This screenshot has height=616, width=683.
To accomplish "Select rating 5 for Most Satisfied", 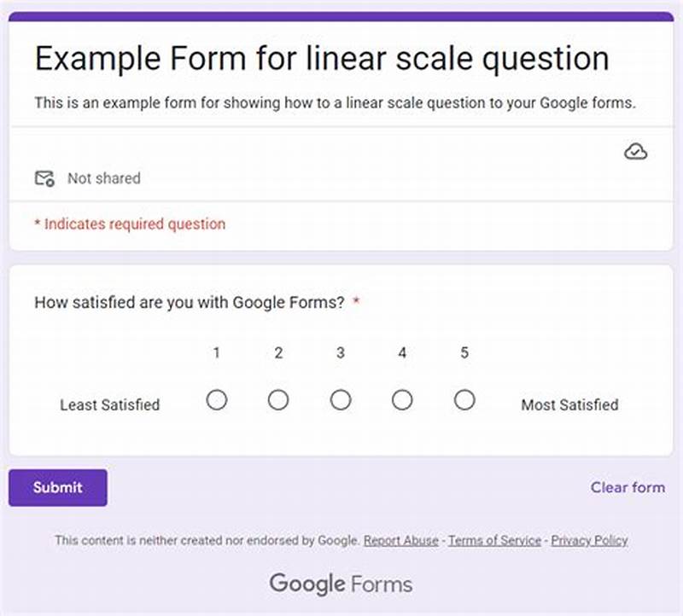I will coord(464,398).
